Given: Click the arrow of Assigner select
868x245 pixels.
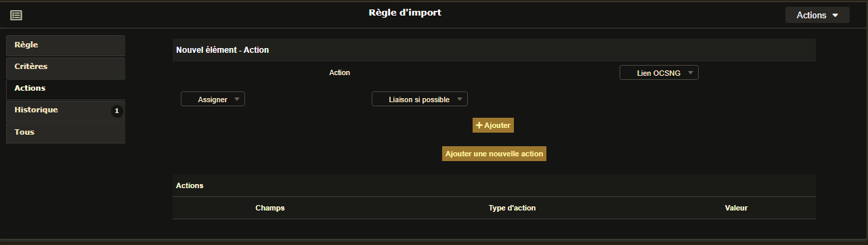Looking at the screenshot, I should pos(236,99).
